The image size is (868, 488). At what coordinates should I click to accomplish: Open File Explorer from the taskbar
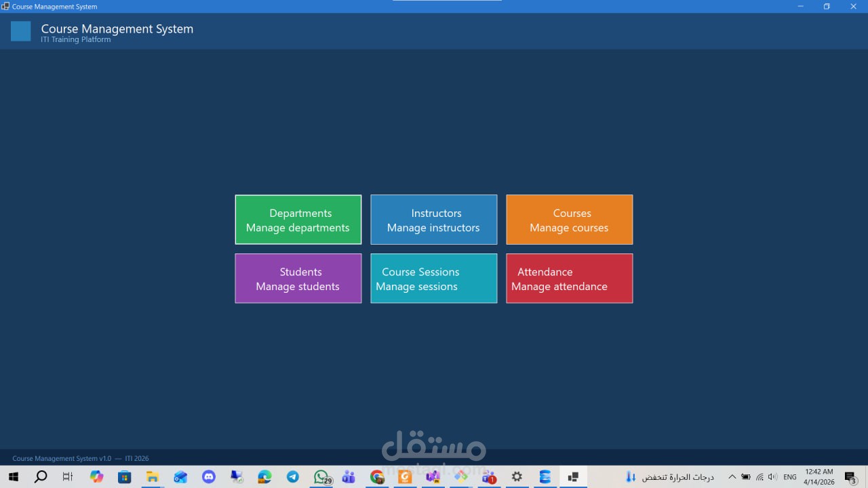tap(153, 476)
